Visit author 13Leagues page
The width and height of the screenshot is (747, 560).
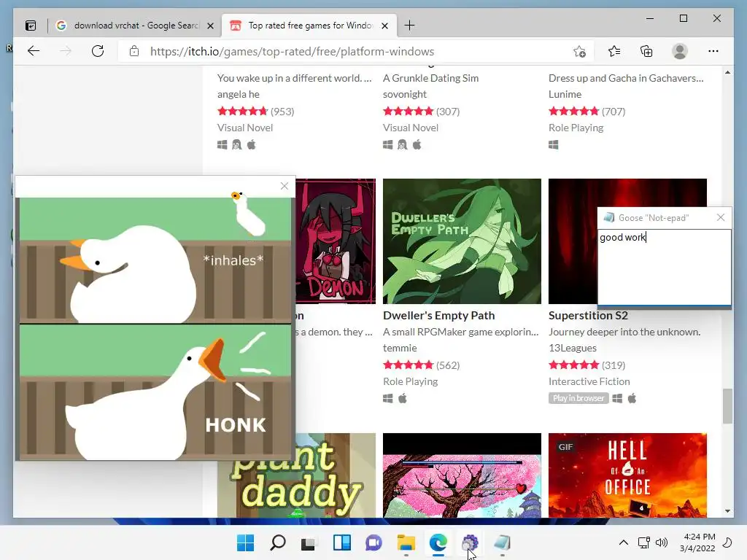pos(572,348)
